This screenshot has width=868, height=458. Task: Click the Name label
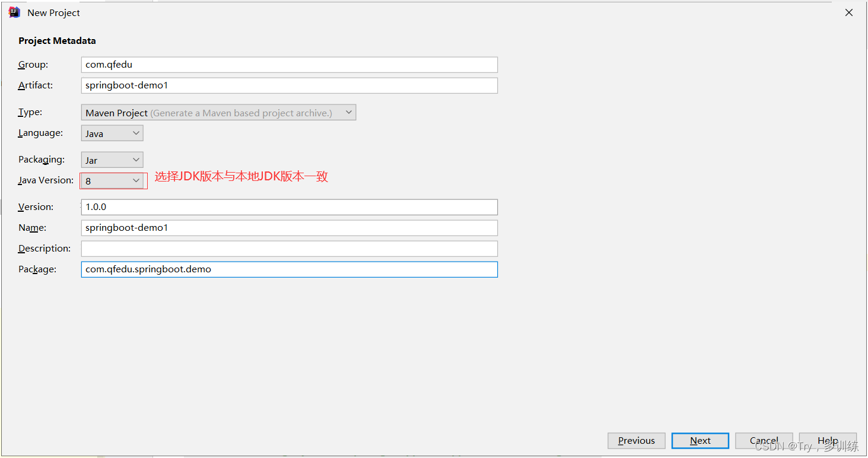coord(33,228)
